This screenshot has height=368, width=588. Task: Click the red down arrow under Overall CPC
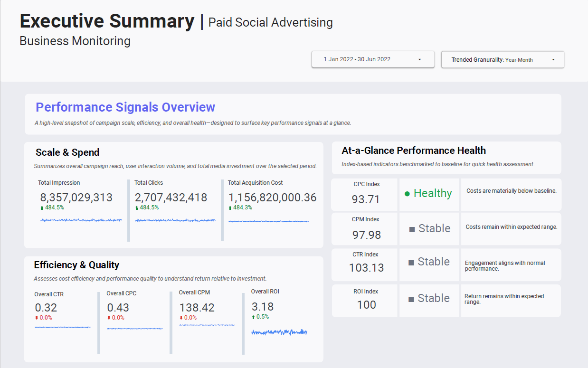(x=108, y=317)
